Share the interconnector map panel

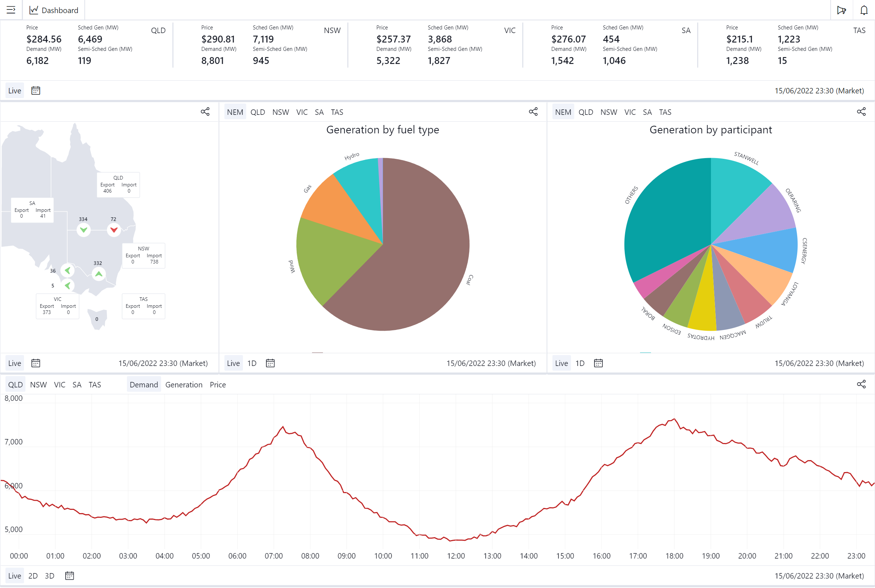tap(205, 112)
